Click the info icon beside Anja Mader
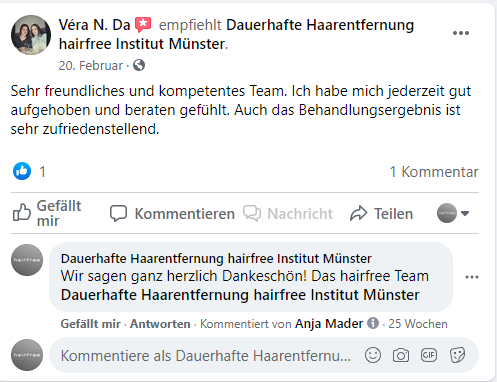Screen dimensions: 497x382 click(373, 323)
